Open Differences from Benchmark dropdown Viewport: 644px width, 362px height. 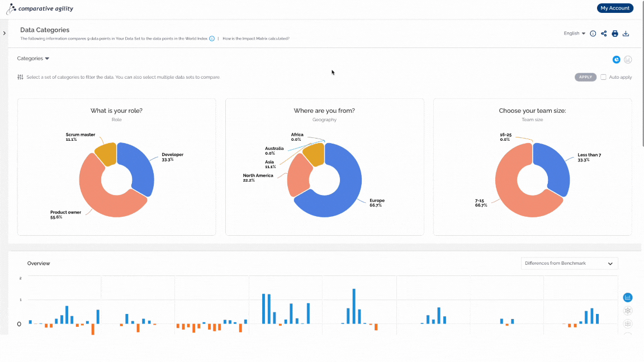pyautogui.click(x=569, y=264)
